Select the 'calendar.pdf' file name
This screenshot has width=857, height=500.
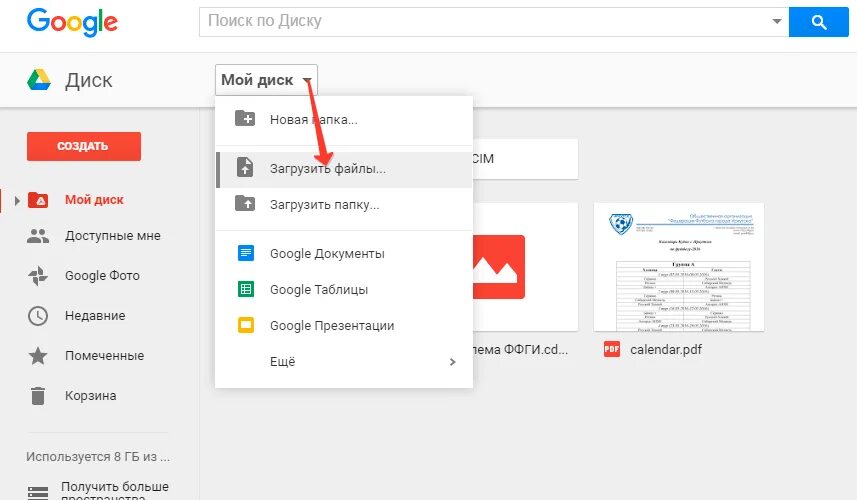(666, 350)
